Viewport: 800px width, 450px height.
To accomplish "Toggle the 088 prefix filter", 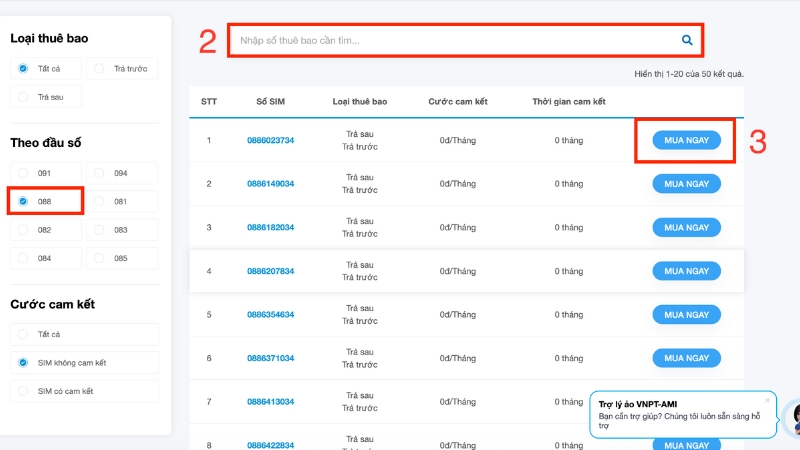I will tap(23, 201).
